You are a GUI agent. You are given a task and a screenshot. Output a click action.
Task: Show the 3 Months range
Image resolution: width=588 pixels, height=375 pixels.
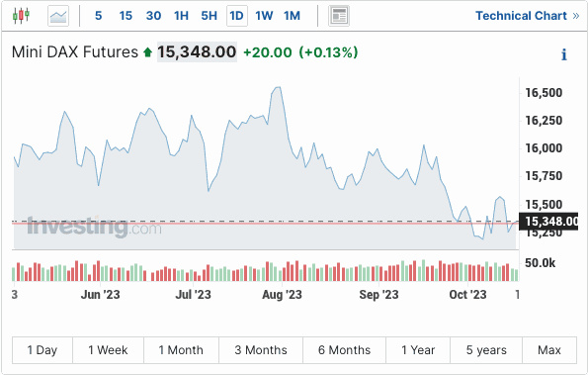(x=261, y=350)
